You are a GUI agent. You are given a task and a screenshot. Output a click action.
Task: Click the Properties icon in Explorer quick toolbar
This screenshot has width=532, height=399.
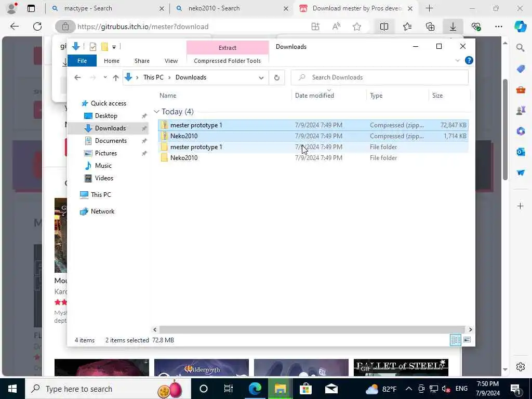coord(92,47)
